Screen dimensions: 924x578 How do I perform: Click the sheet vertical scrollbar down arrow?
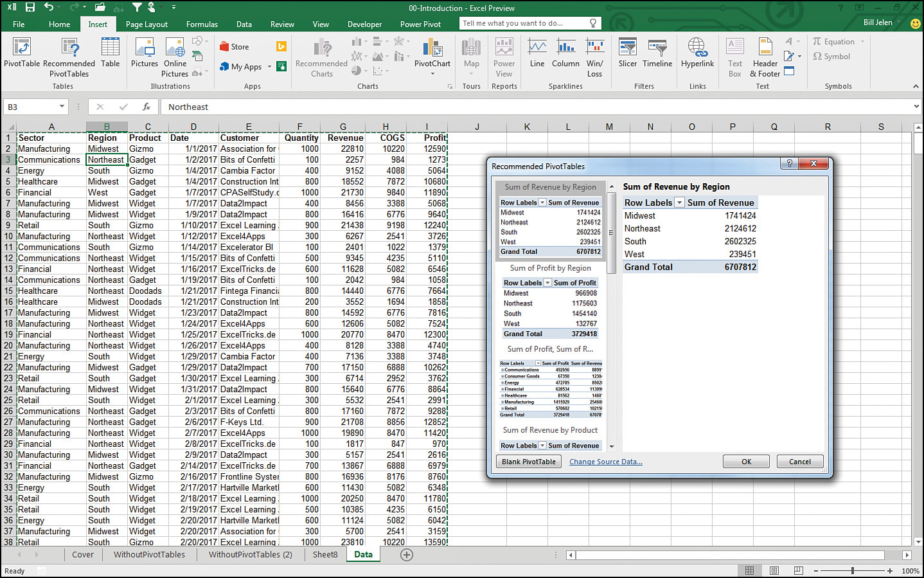pos(918,542)
